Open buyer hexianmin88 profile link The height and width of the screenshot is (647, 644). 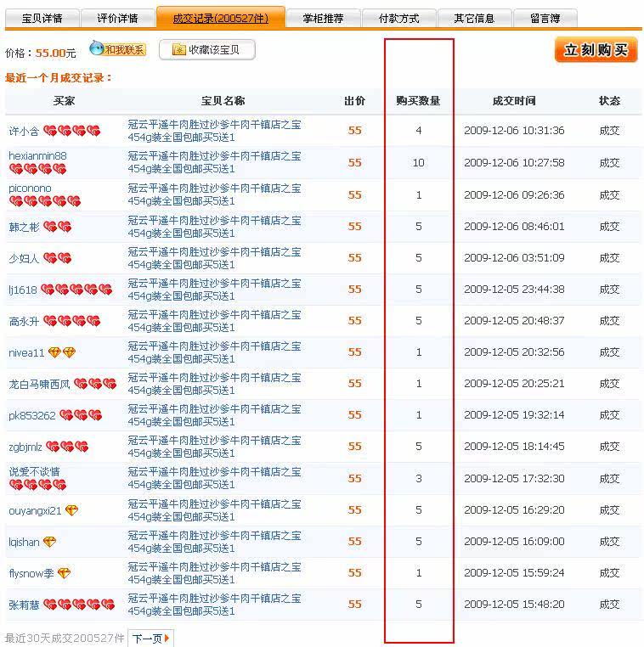click(x=37, y=156)
